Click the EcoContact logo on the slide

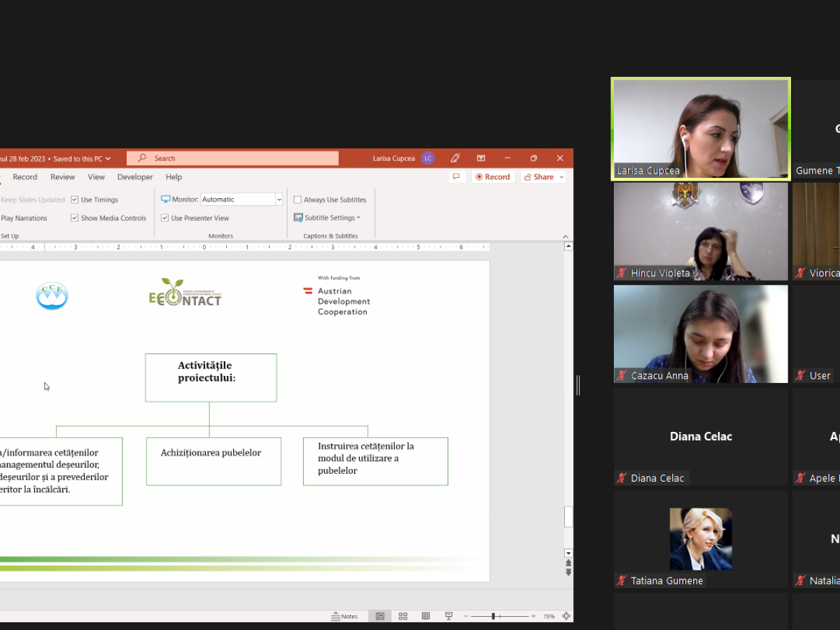[185, 293]
